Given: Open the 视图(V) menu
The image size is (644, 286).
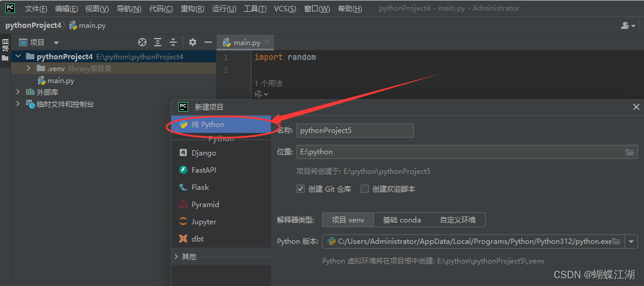Looking at the screenshot, I should point(97,9).
